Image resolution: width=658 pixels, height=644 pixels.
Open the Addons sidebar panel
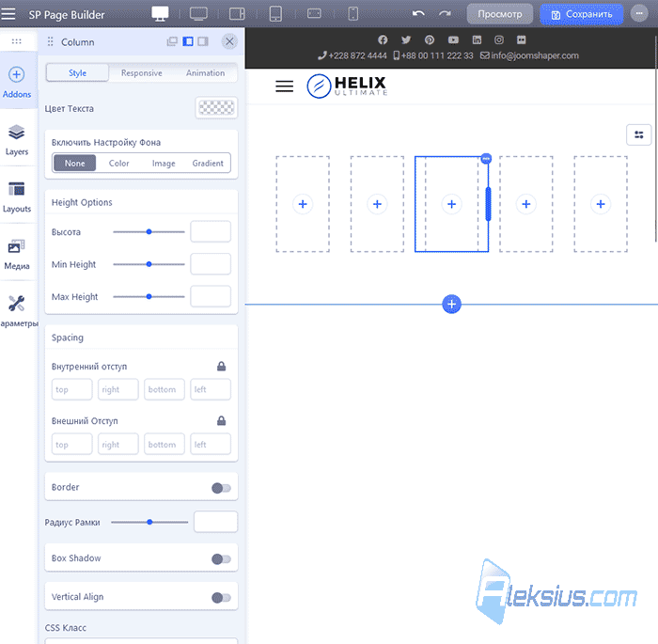point(17,82)
